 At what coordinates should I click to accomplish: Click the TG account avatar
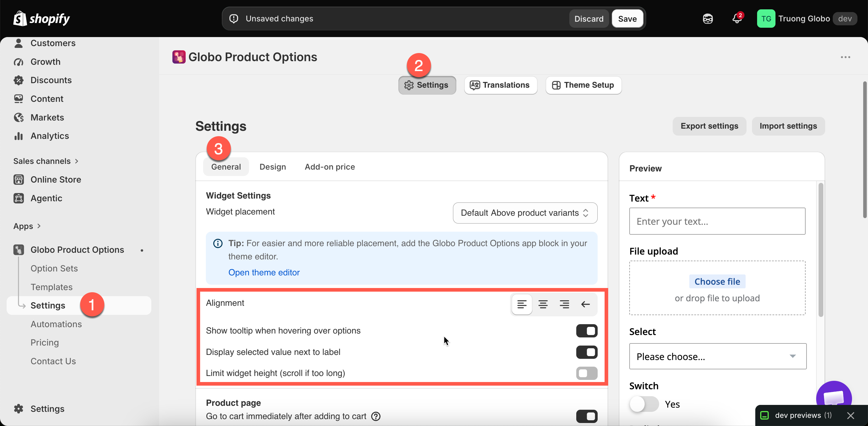(766, 18)
